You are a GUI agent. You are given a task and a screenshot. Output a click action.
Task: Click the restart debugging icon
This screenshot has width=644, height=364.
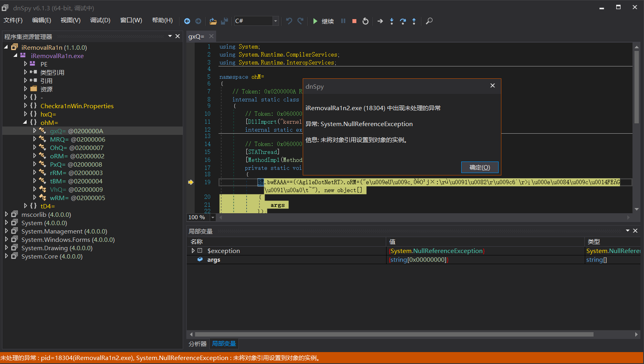pyautogui.click(x=366, y=21)
